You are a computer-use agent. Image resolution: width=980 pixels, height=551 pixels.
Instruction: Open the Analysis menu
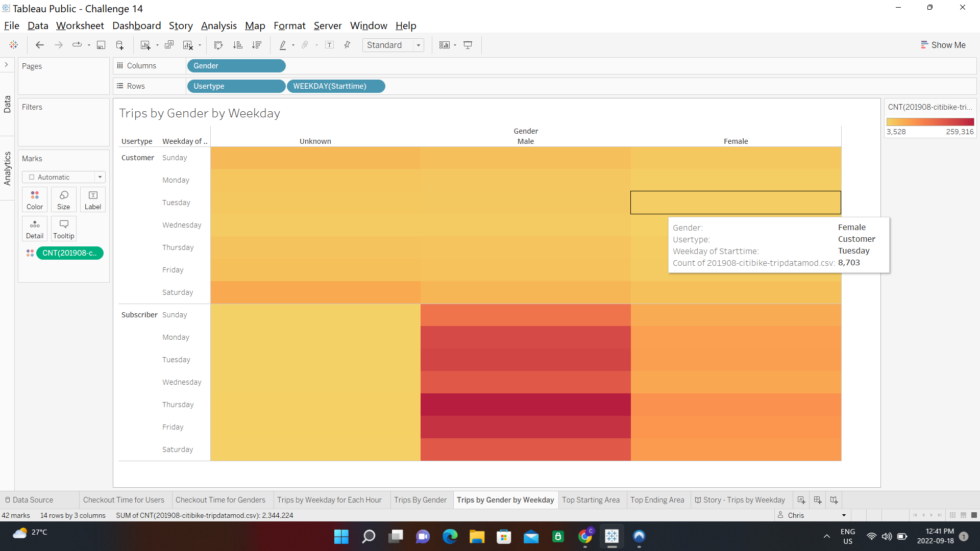click(218, 26)
